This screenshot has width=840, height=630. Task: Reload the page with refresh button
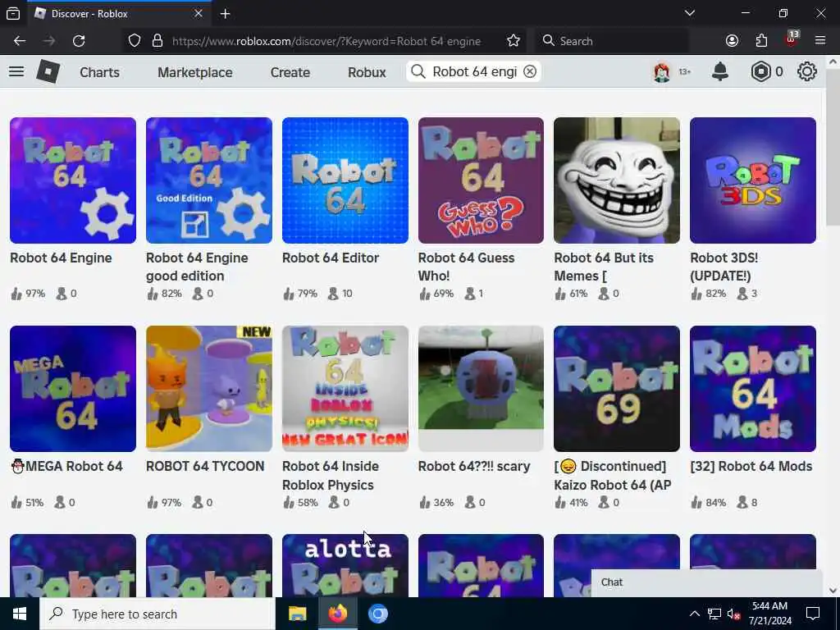(x=79, y=41)
